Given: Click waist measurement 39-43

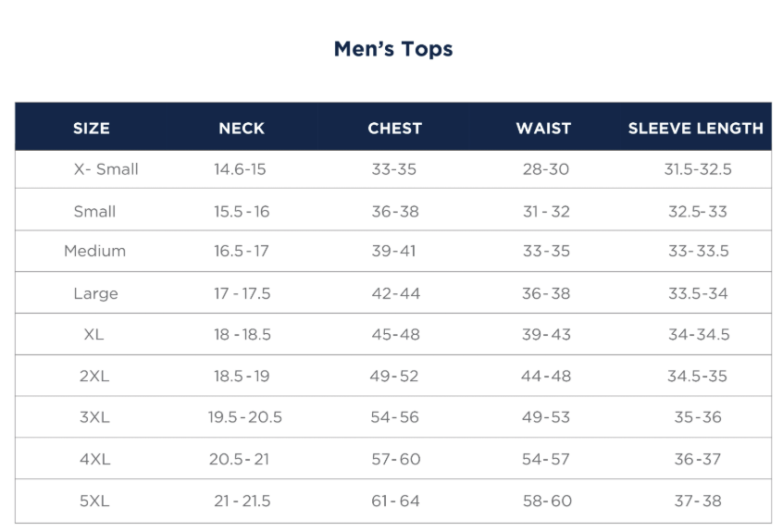Looking at the screenshot, I should [x=546, y=334].
